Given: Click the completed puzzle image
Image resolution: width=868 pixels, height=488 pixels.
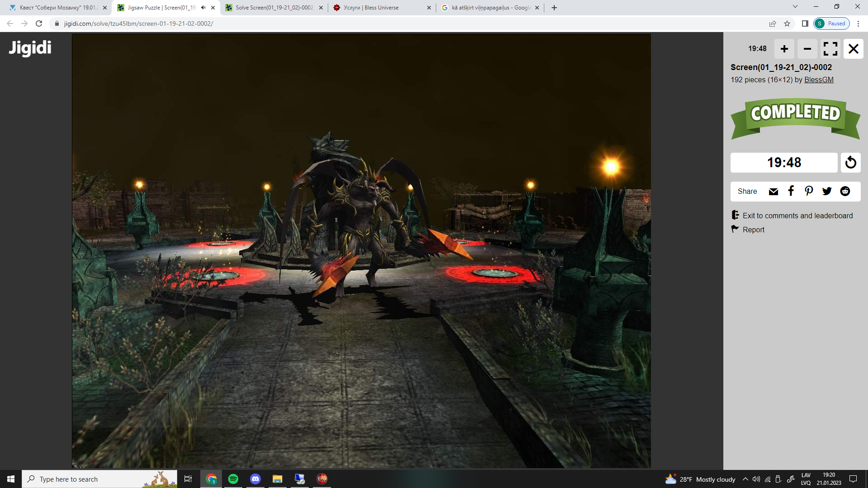Looking at the screenshot, I should coord(361,251).
